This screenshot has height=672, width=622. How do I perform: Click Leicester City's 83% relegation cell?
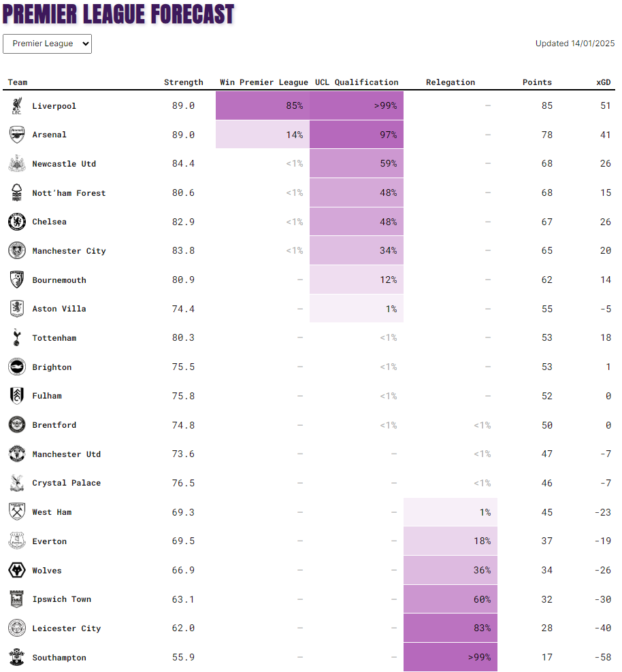(x=451, y=628)
